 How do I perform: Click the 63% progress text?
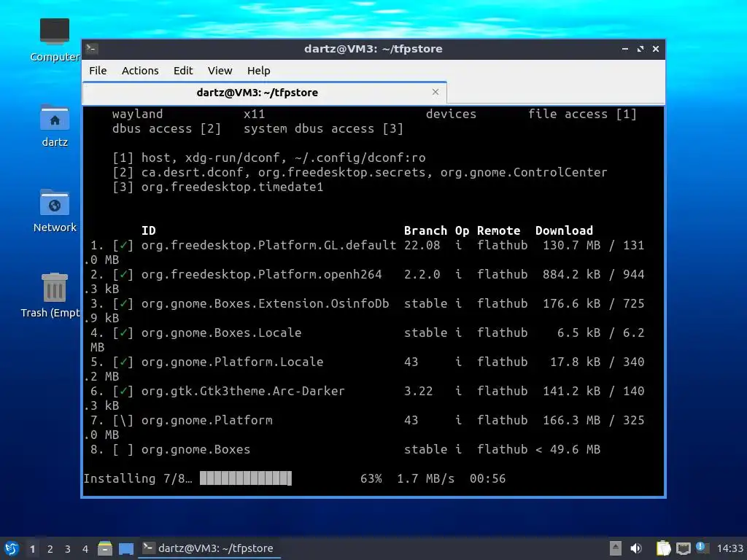371,478
